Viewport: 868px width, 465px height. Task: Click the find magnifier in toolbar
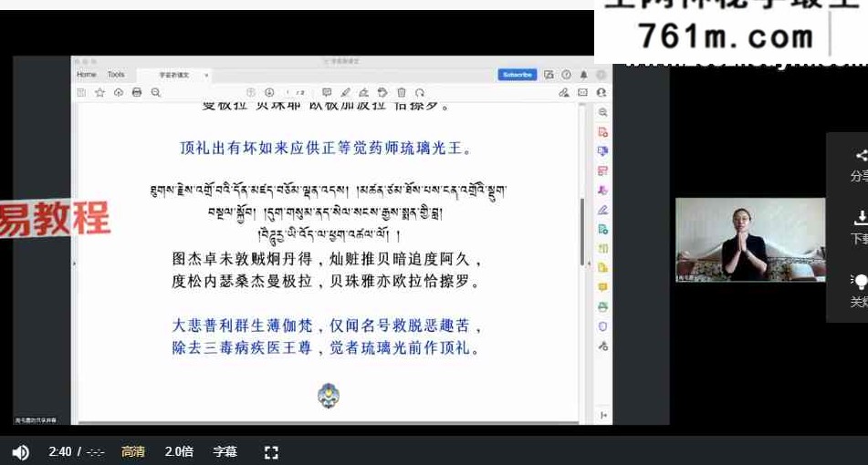pyautogui.click(x=155, y=92)
